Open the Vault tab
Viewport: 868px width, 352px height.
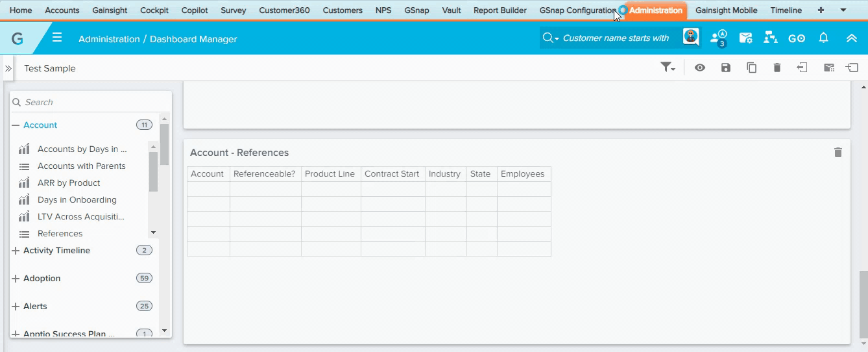pyautogui.click(x=452, y=10)
